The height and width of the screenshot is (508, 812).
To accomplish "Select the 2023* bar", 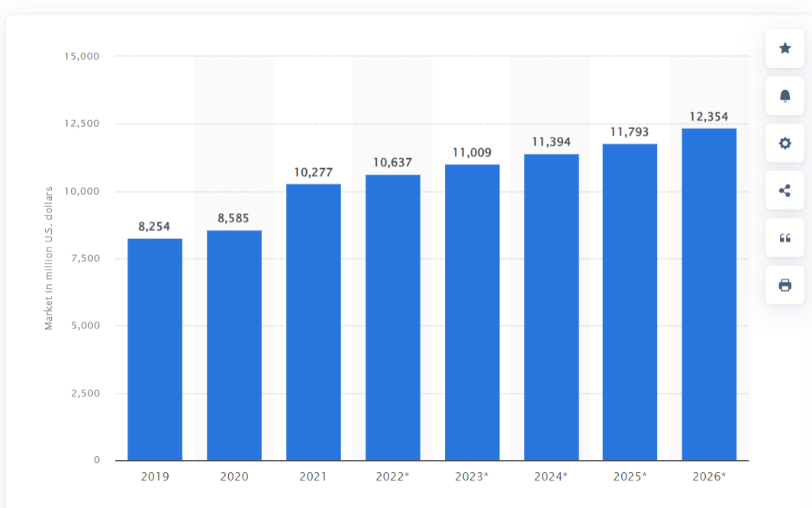I will pos(472,312).
